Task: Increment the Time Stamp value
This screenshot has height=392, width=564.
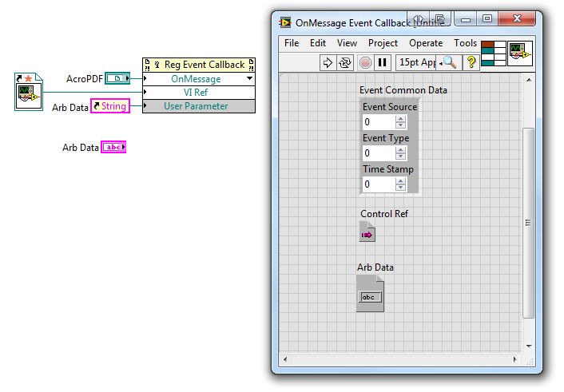Action: 400,180
